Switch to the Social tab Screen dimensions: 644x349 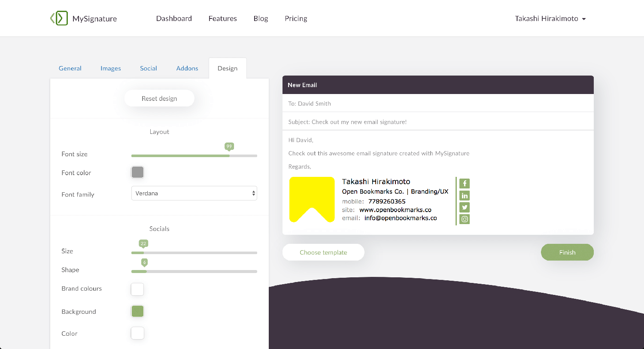pyautogui.click(x=149, y=68)
